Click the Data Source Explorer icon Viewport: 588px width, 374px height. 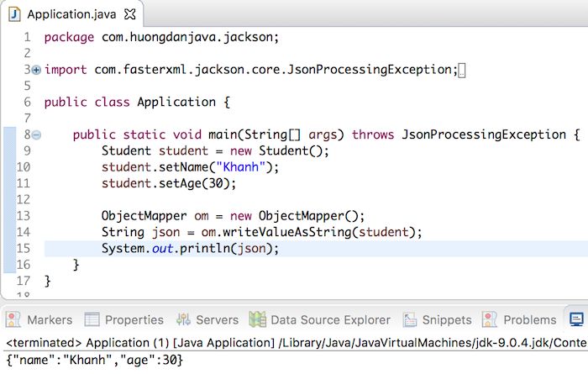(x=257, y=319)
